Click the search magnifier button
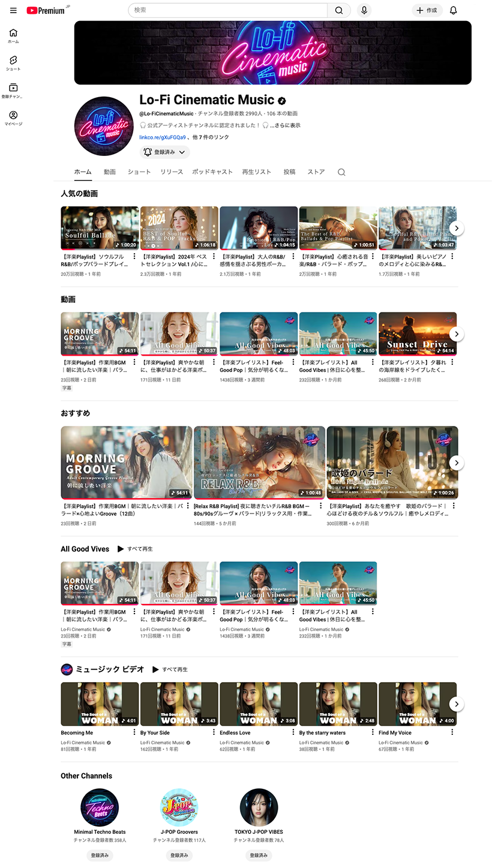Viewport: 492px width, 868px height. 339,10
